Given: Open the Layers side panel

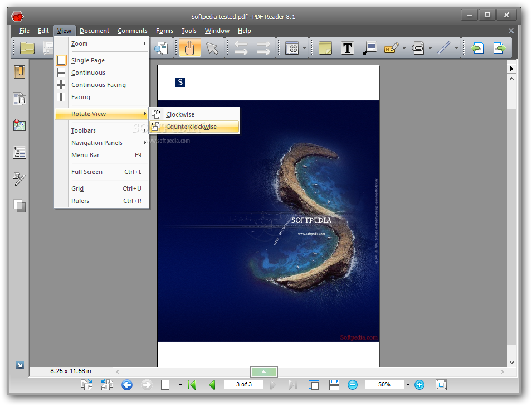Looking at the screenshot, I should click(19, 206).
